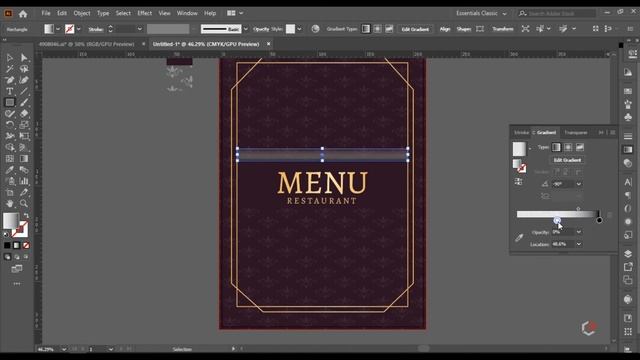Switch to the Stroke panel tab
This screenshot has width=640, height=360.
click(x=521, y=133)
